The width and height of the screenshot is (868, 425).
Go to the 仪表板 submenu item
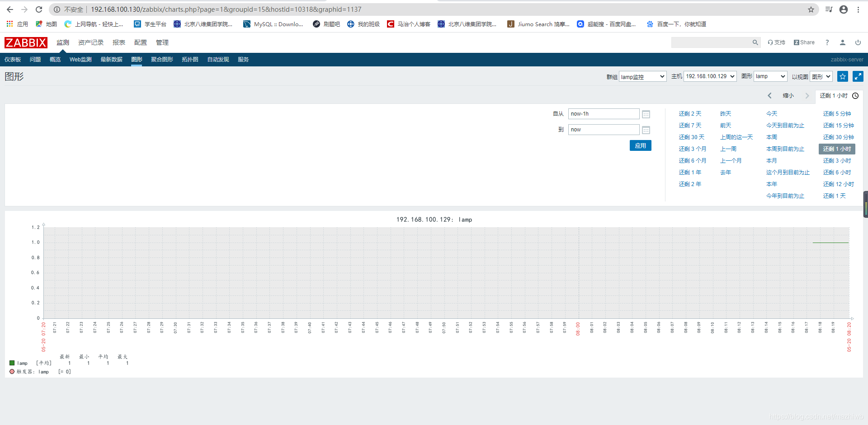coord(13,60)
